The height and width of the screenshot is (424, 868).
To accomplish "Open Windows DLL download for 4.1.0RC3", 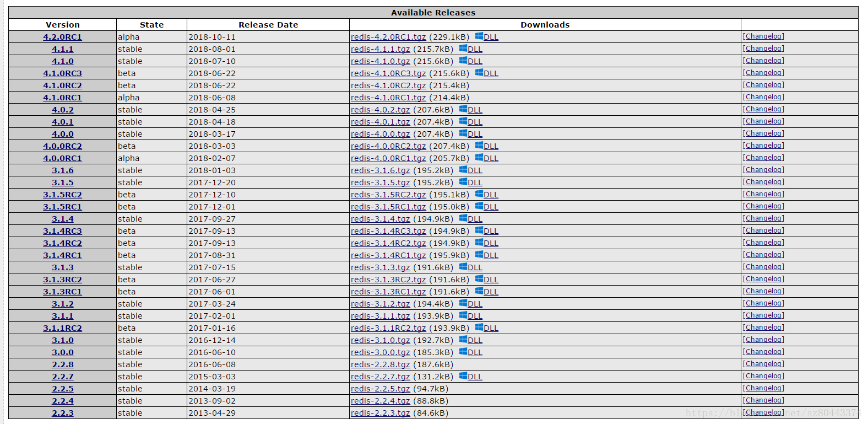I will [487, 73].
